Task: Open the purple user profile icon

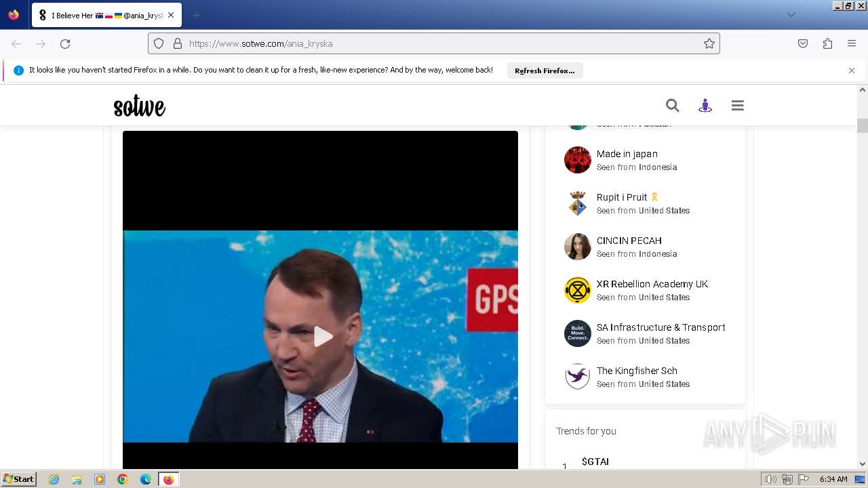Action: point(705,105)
